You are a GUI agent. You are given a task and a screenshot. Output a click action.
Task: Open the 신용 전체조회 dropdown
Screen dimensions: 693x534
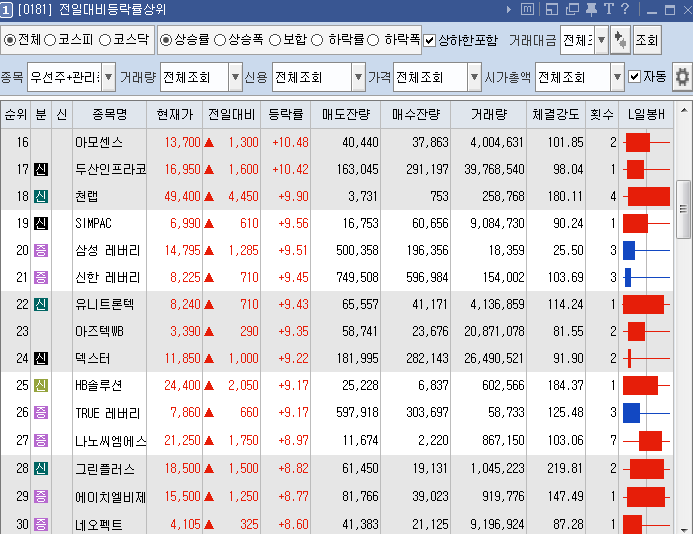[358, 77]
